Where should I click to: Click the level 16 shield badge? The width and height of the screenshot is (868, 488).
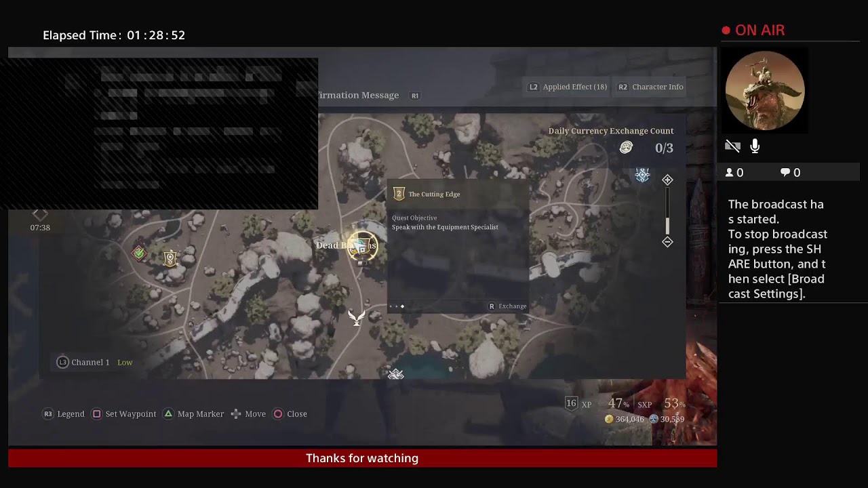coord(571,403)
